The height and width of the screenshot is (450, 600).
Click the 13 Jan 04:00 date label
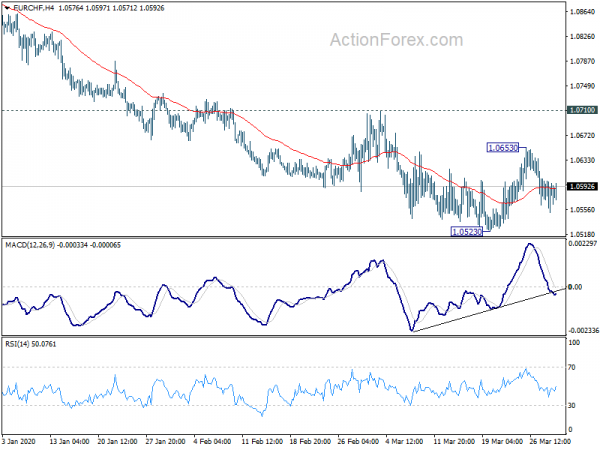69,441
